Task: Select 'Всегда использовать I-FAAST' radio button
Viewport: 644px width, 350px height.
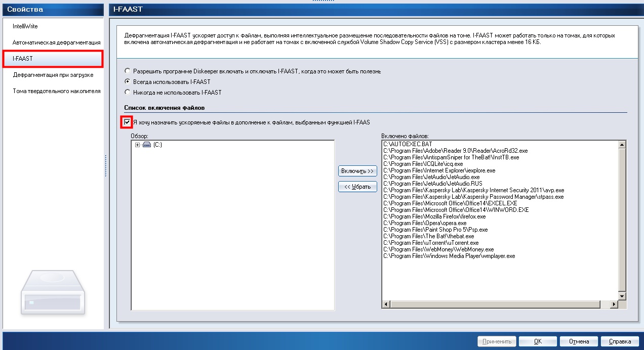Action: (x=128, y=82)
